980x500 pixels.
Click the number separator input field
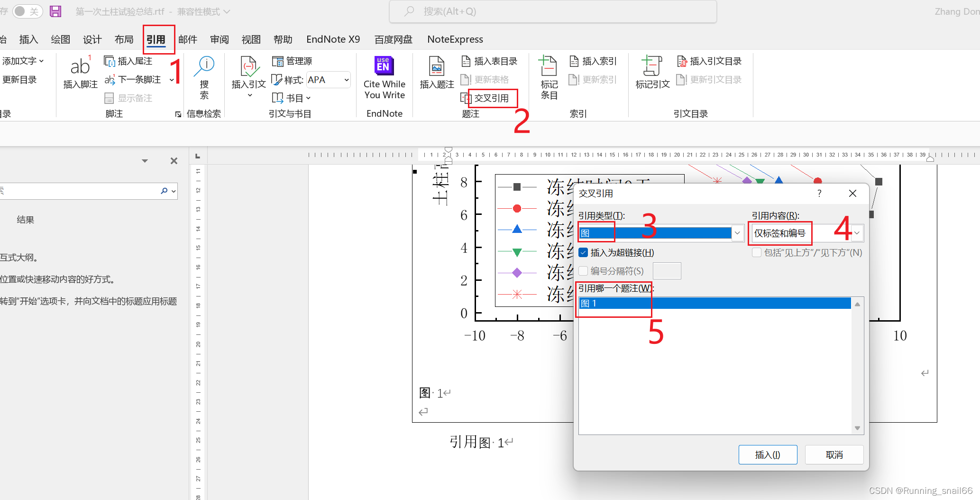pos(667,271)
